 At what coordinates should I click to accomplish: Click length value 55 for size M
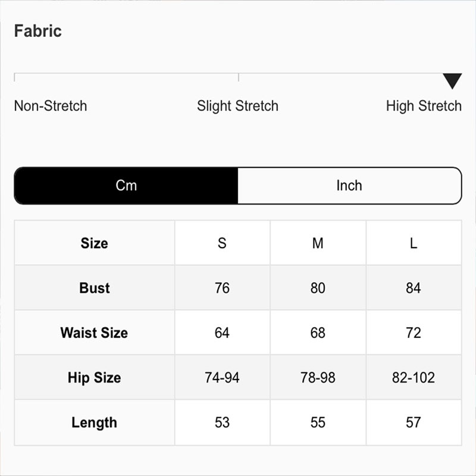coord(318,422)
